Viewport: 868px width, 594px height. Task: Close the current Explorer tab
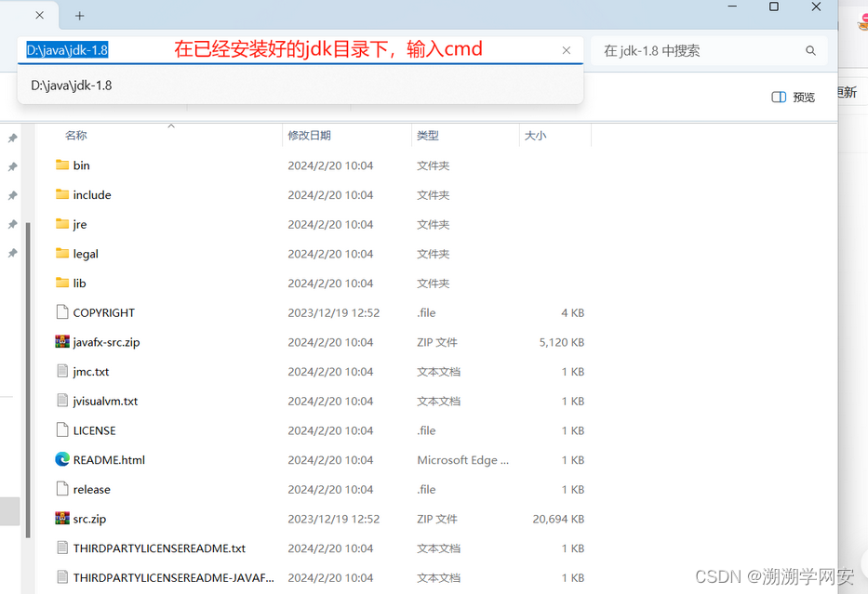point(40,16)
